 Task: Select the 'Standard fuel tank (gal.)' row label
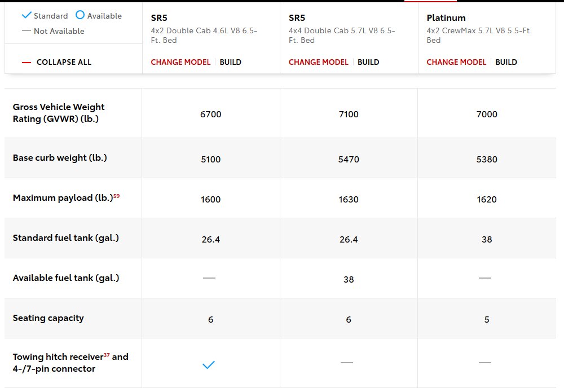click(66, 238)
